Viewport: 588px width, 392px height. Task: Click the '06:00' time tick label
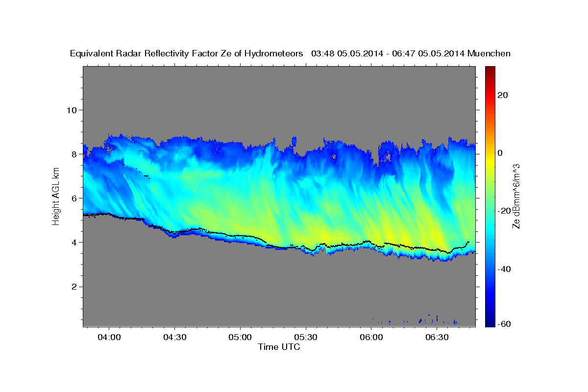tap(371, 338)
